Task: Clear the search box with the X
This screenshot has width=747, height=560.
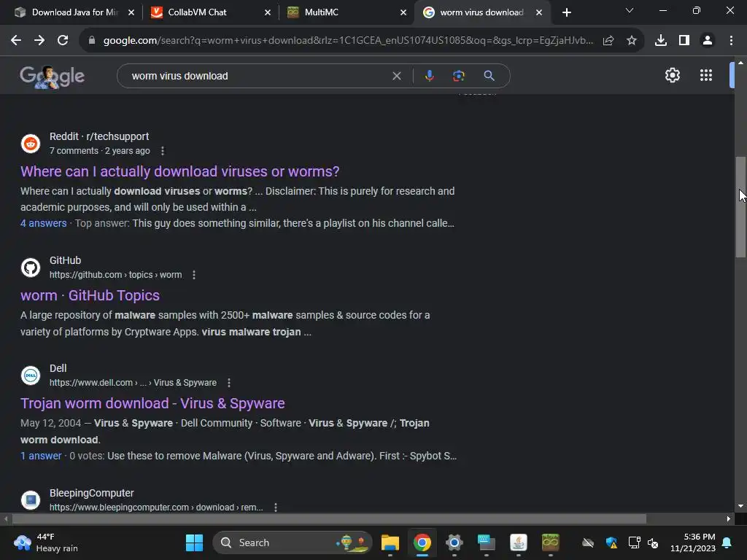Action: [x=396, y=76]
